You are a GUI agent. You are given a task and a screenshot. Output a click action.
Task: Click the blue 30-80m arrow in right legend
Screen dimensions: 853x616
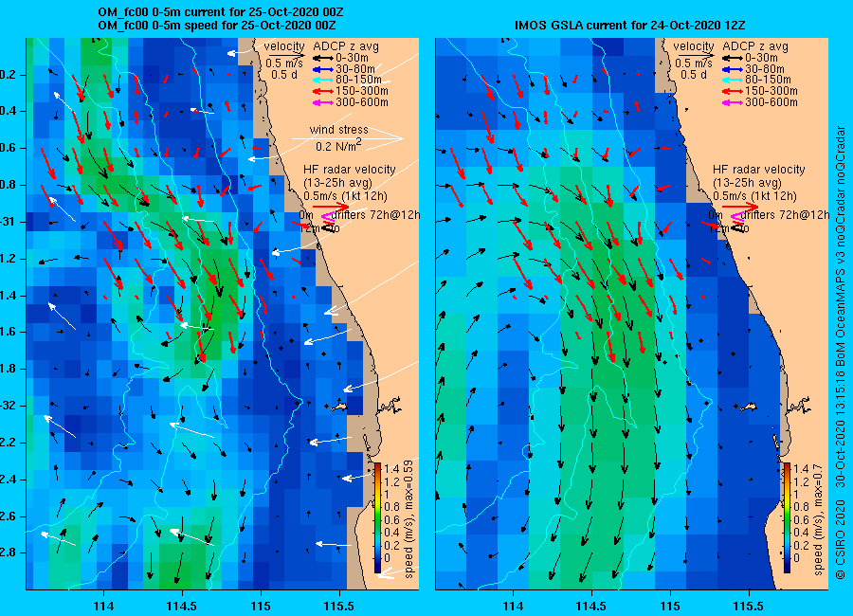pos(732,69)
